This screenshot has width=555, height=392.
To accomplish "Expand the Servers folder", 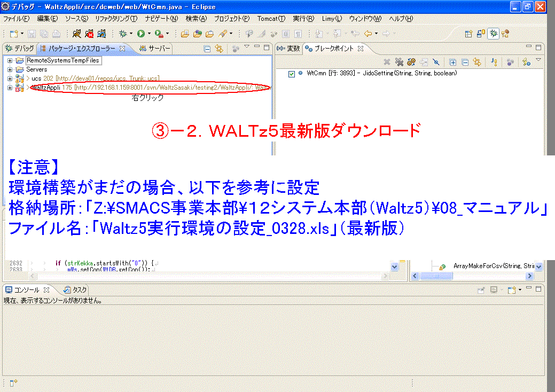I will coord(10,69).
